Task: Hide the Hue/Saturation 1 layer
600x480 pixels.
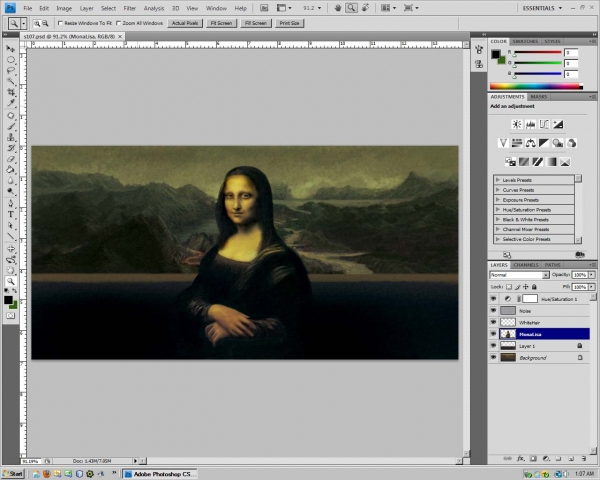Action: (493, 299)
